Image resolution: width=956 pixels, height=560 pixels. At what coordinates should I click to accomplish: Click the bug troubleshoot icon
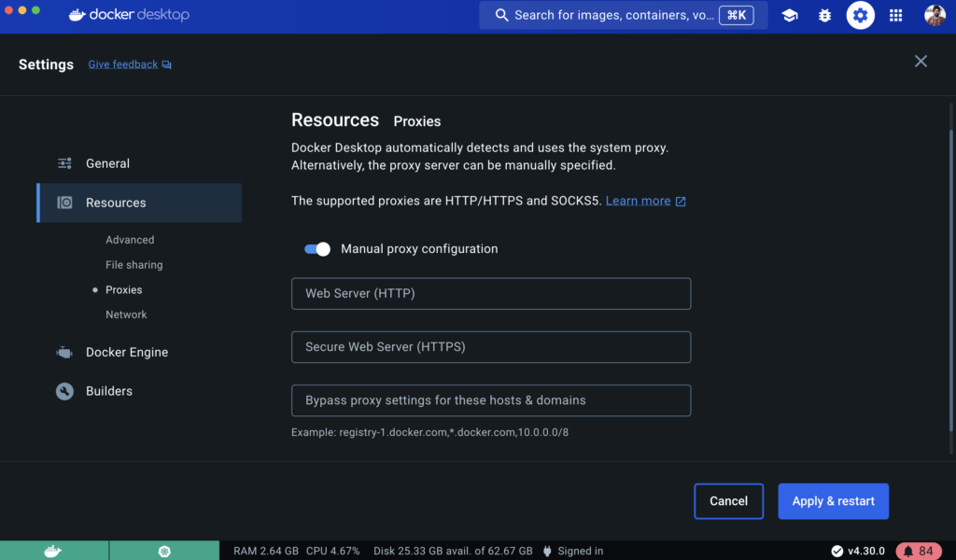[x=824, y=15]
